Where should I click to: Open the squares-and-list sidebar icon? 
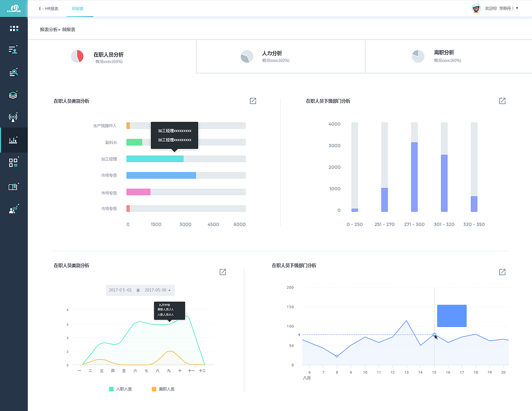point(13,162)
